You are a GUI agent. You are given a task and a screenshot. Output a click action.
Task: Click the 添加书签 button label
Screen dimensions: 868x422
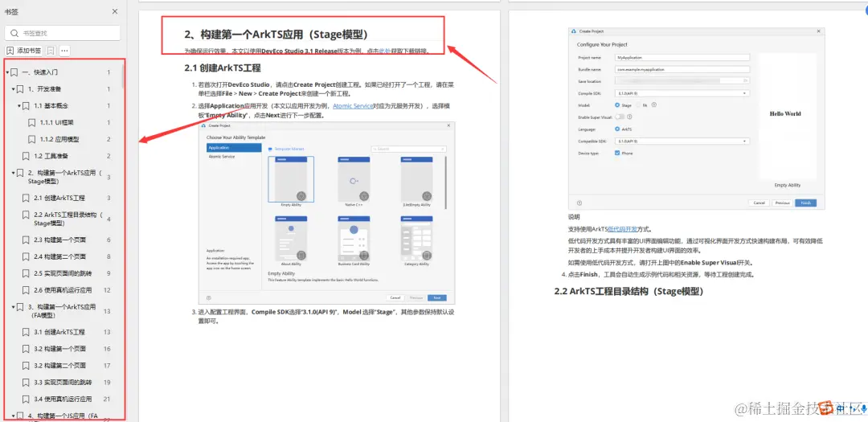pyautogui.click(x=29, y=51)
